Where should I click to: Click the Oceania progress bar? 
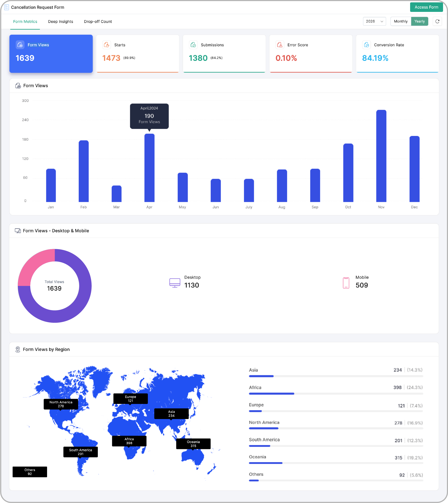coord(336,463)
